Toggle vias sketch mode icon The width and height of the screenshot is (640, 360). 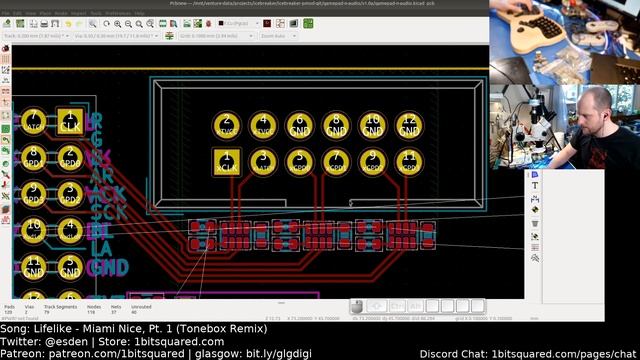[6, 175]
